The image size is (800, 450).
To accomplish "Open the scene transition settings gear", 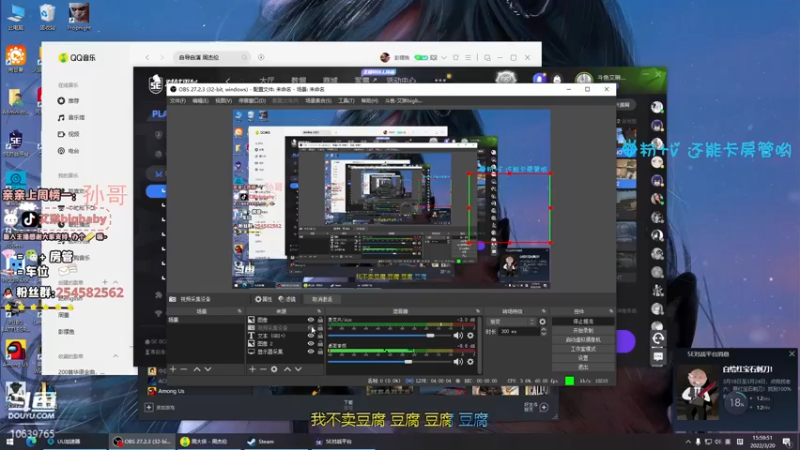I will tap(542, 321).
